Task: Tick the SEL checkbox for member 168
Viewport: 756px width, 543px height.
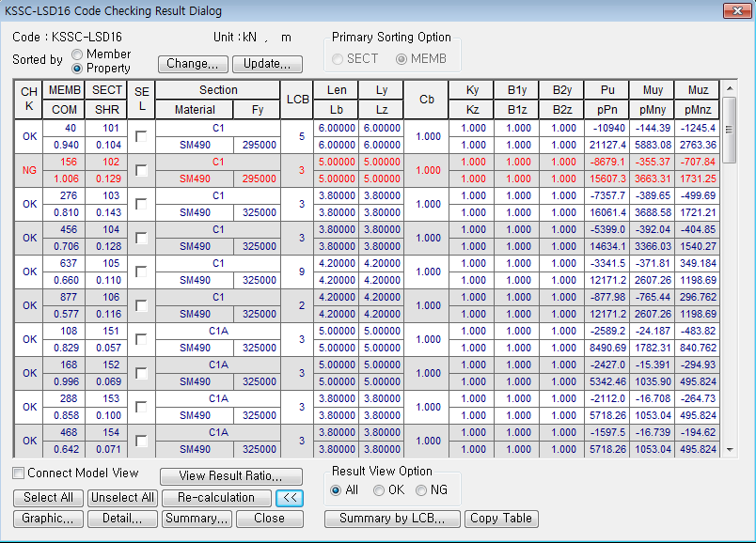Action: click(141, 373)
